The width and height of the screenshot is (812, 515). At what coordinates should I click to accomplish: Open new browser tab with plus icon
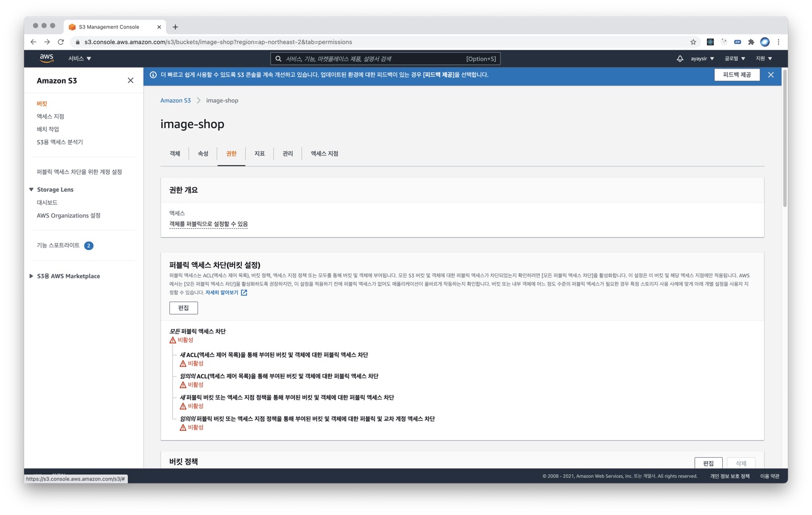click(x=176, y=27)
